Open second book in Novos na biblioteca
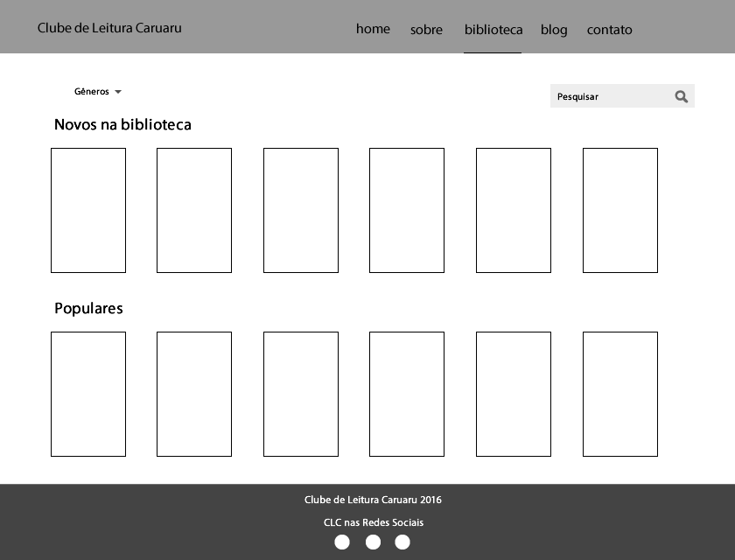Screen dimensions: 735x560 pyautogui.click(x=194, y=210)
